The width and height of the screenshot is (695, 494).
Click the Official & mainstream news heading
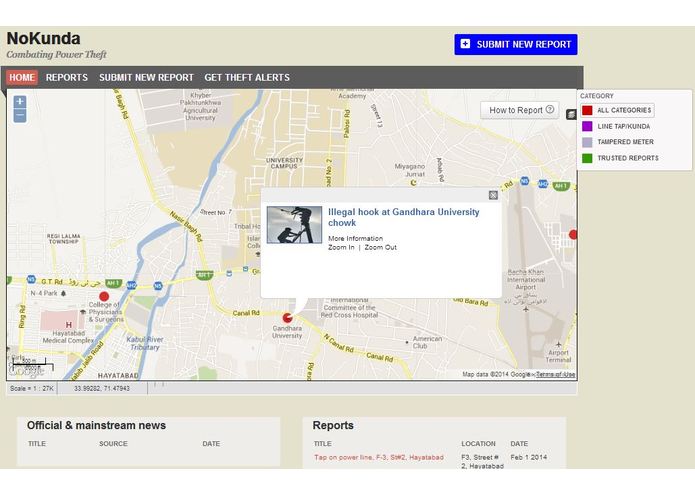click(x=96, y=425)
